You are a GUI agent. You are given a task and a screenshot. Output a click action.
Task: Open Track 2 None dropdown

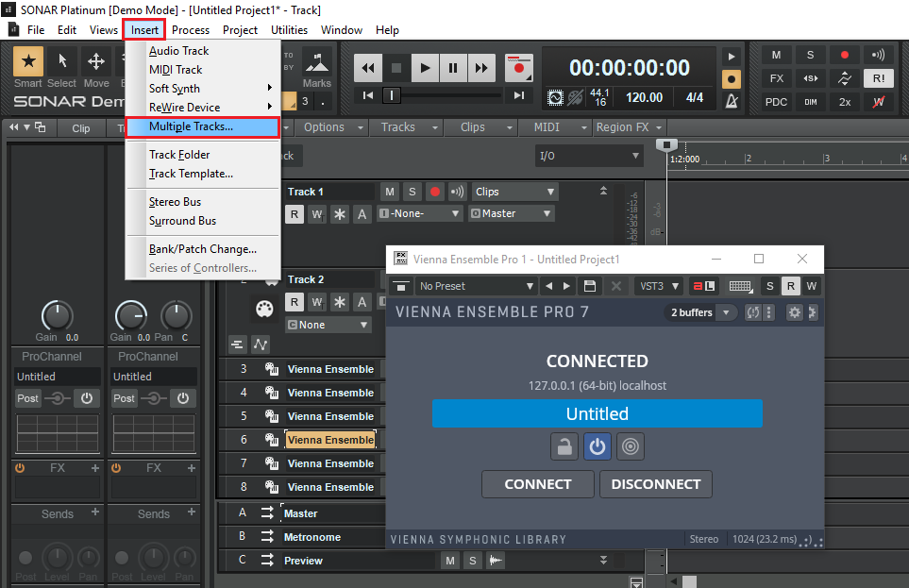tap(328, 326)
